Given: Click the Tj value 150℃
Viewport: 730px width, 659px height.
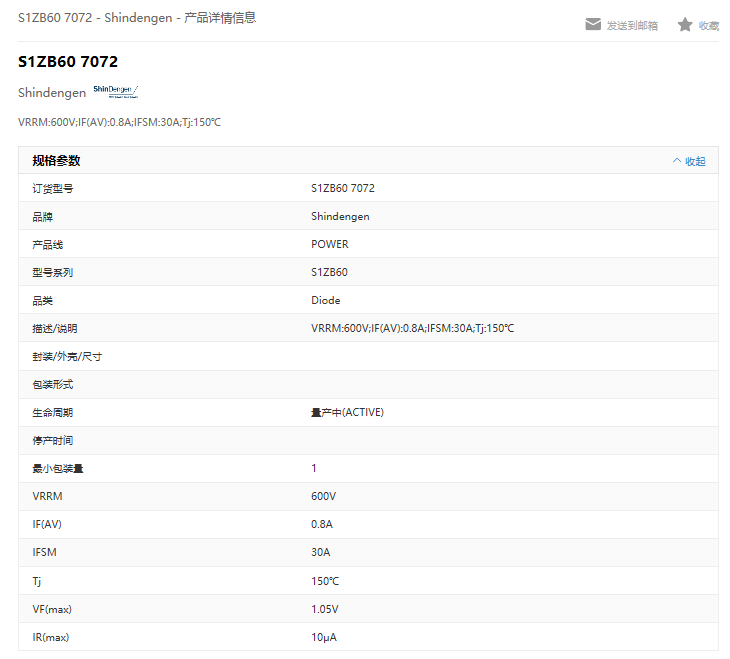Looking at the screenshot, I should 325,581.
